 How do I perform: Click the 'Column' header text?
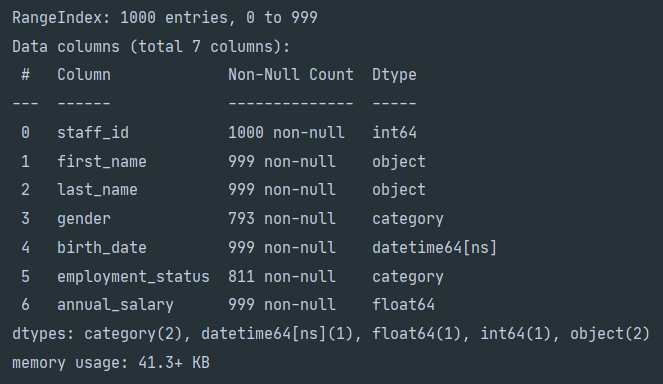[x=84, y=75]
